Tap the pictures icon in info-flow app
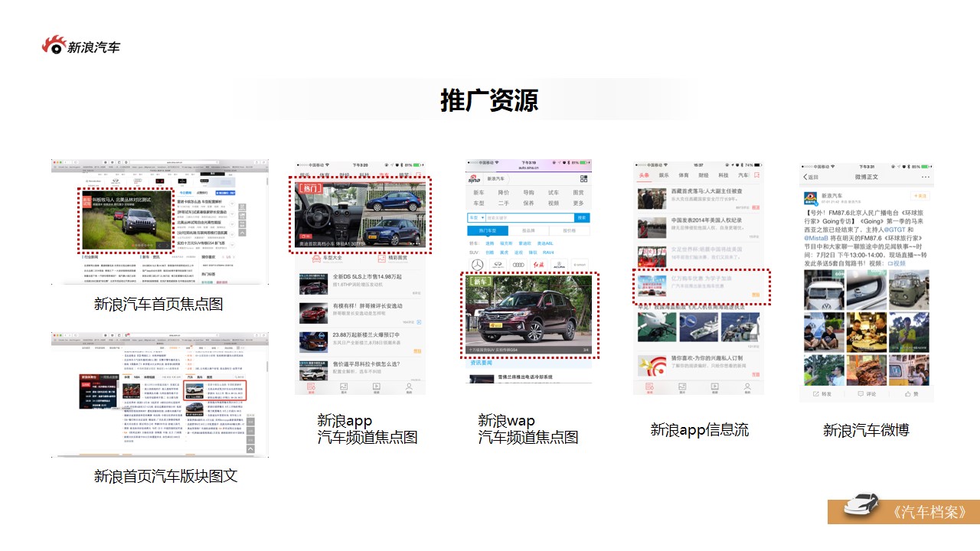980x551 pixels. [x=682, y=386]
